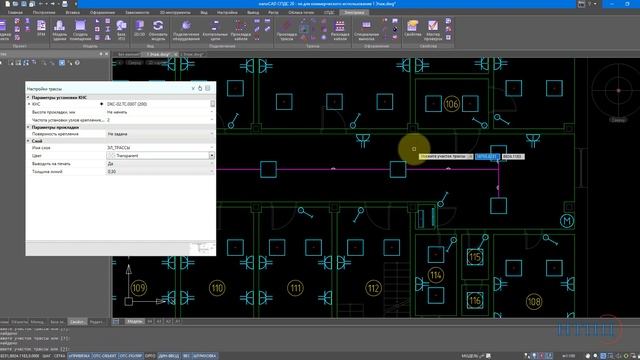Screen dimensions: 640x360
Task: Collapse the Слой property group
Action: coord(28,141)
